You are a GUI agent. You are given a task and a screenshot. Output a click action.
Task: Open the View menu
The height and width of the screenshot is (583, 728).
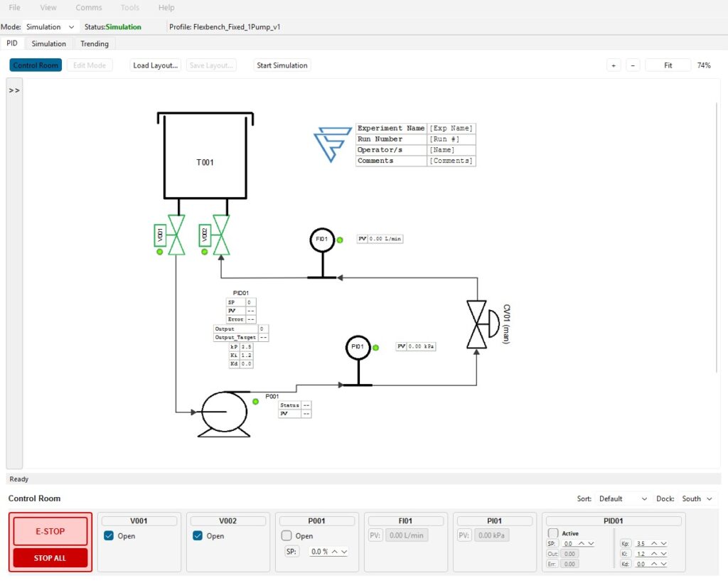coord(48,8)
